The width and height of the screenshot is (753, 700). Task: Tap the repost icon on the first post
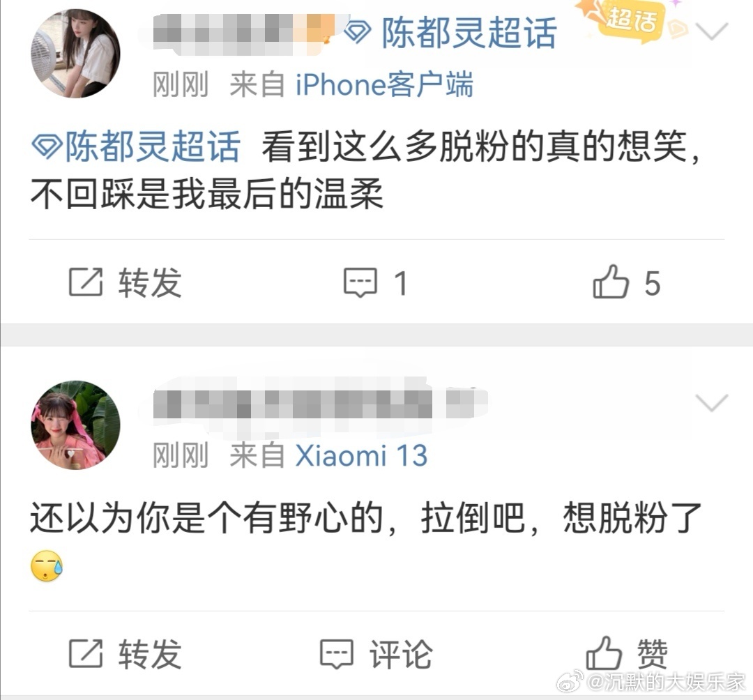pyautogui.click(x=86, y=282)
